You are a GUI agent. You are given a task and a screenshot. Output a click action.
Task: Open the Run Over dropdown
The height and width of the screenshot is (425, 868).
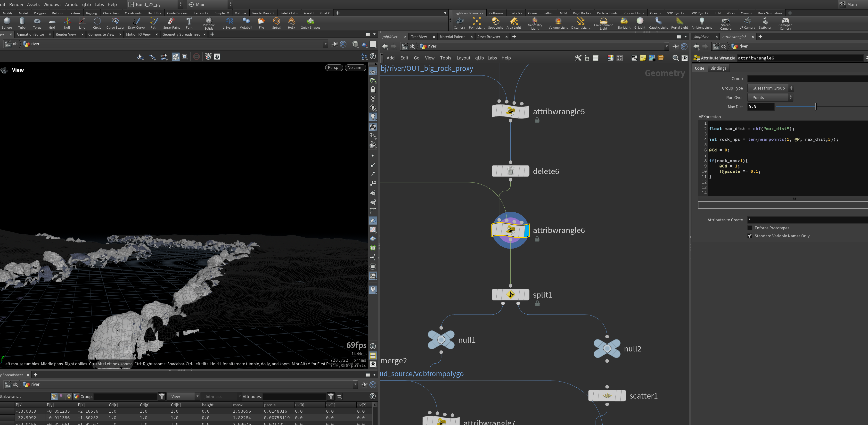point(770,97)
